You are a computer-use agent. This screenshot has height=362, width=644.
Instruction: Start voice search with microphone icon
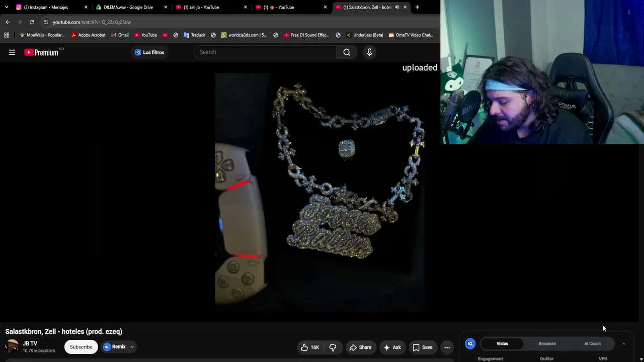(x=369, y=52)
